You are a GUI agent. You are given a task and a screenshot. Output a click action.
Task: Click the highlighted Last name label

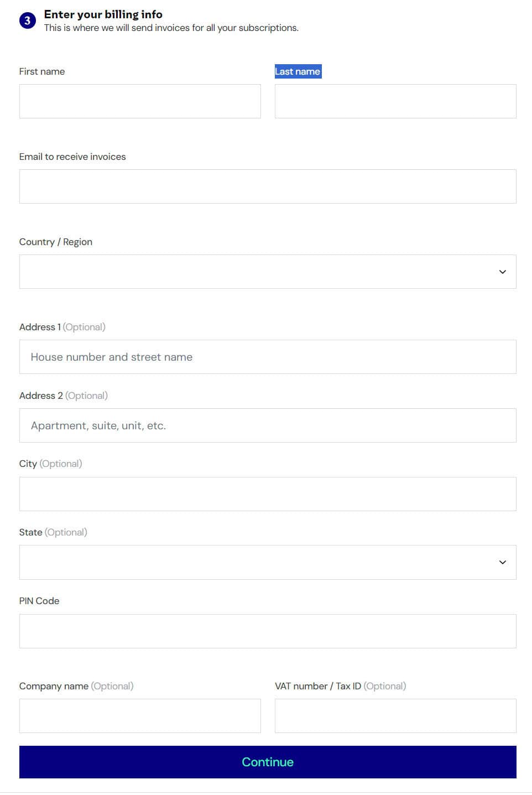point(298,71)
